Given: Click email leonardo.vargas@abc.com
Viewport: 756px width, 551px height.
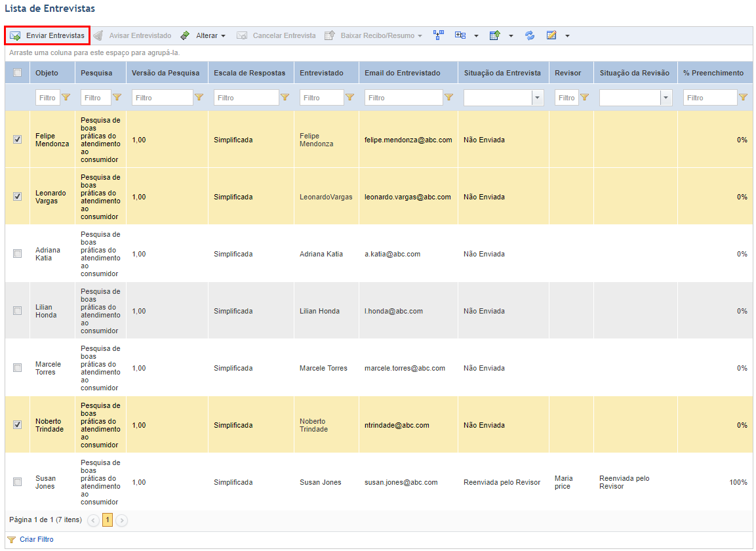Looking at the screenshot, I should 408,197.
